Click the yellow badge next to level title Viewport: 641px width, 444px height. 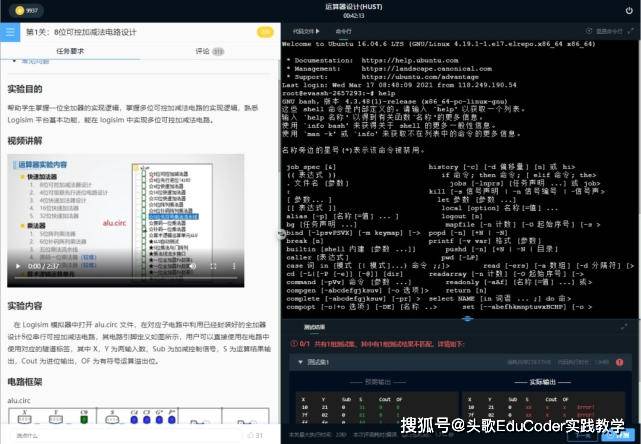(265, 32)
